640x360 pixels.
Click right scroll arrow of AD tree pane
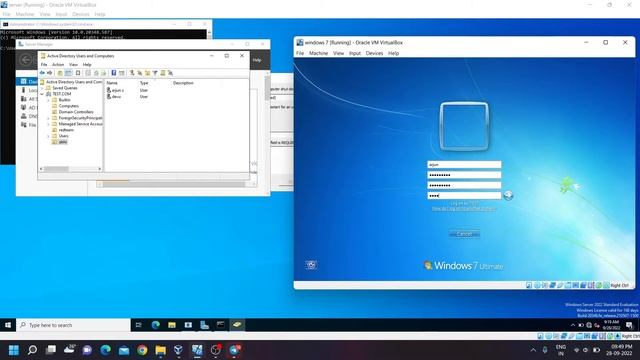pos(100,169)
